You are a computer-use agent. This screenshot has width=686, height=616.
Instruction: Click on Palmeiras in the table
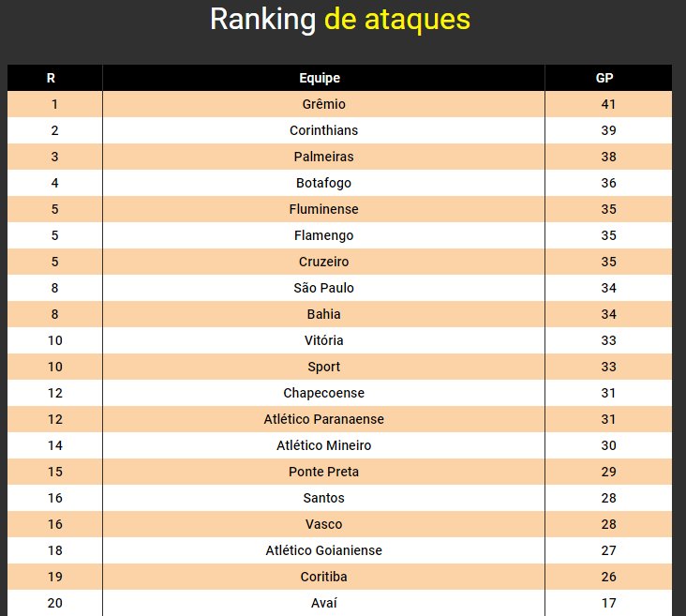(323, 157)
